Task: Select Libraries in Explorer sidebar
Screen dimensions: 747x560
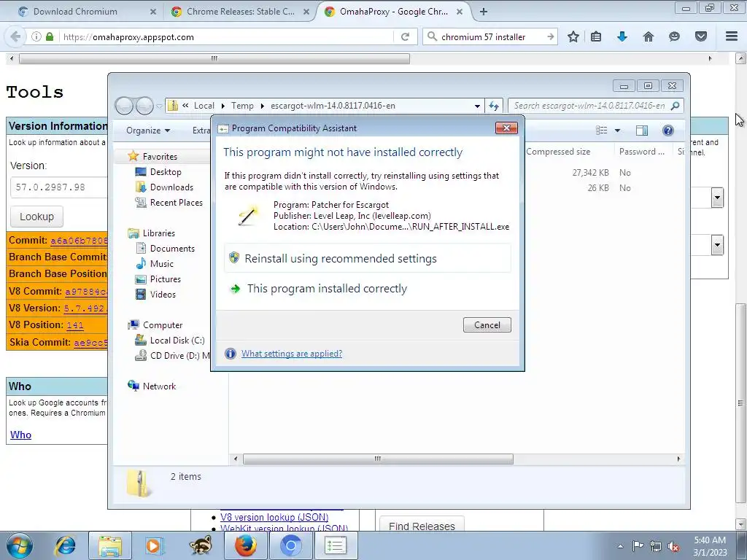Action: tap(158, 233)
